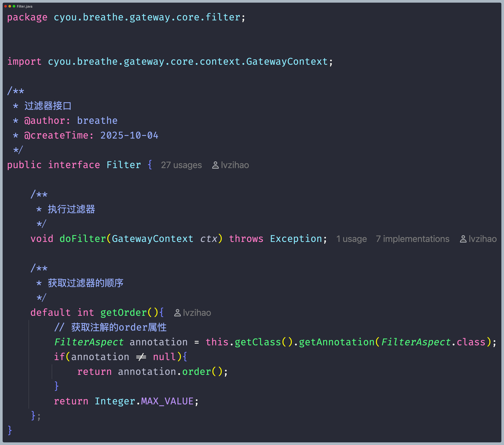This screenshot has width=504, height=445.
Task: Click the Filter interface name
Action: pos(124,165)
